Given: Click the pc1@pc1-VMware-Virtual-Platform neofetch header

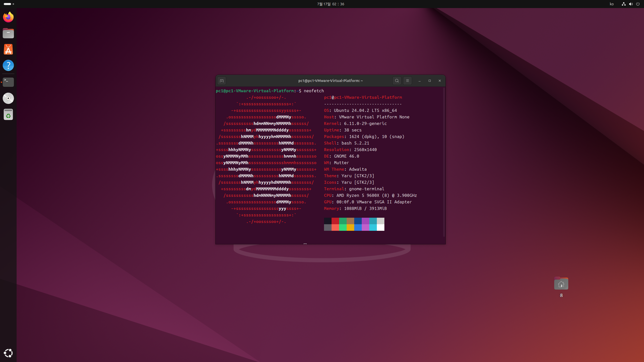Looking at the screenshot, I should tap(363, 97).
